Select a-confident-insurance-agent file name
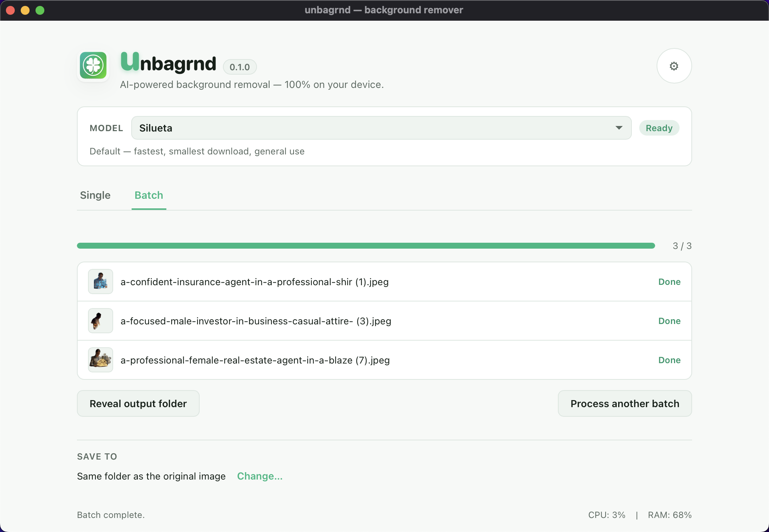Viewport: 769px width, 532px height. pyautogui.click(x=254, y=282)
